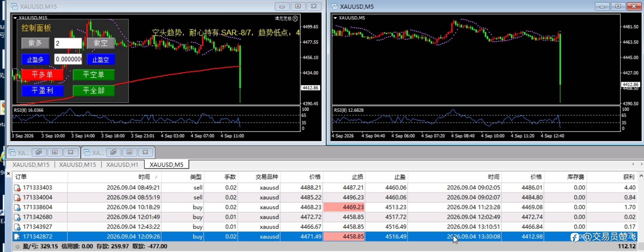
Task: Click the 做多 buy button
Action: pos(35,43)
